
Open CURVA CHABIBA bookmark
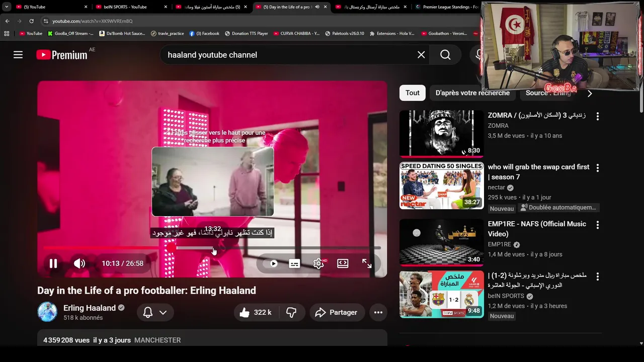pos(297,34)
